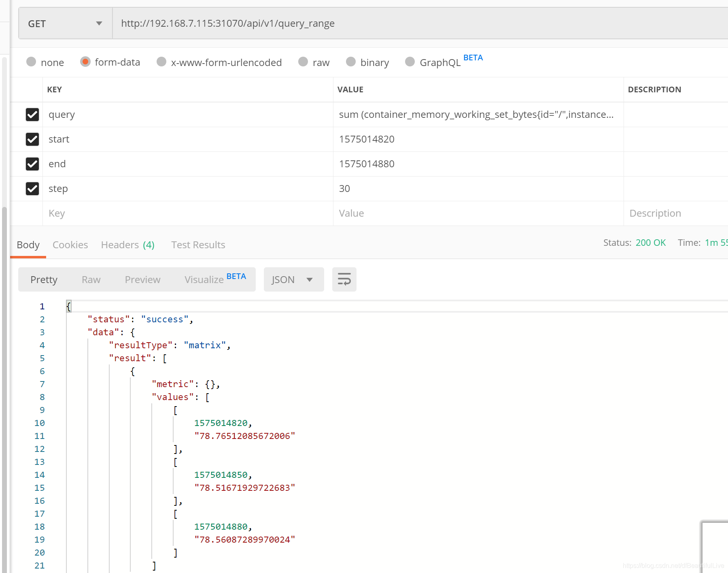
Task: Click the step value 30
Action: coord(344,189)
